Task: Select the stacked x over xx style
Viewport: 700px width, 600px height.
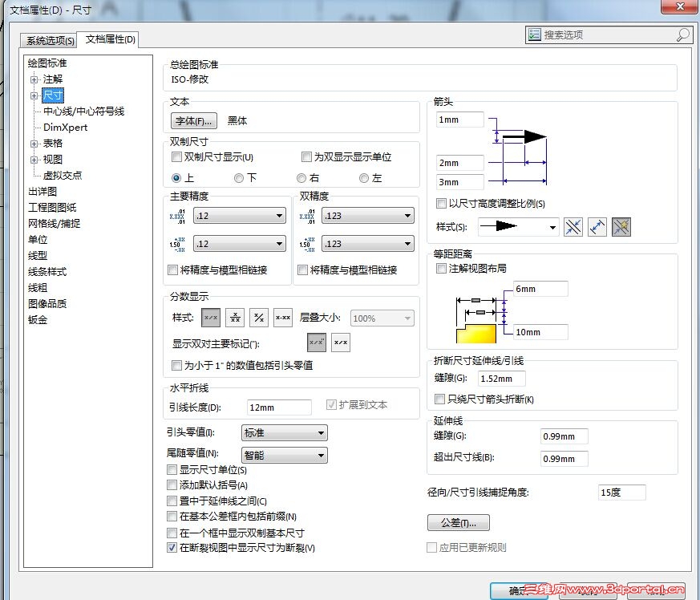Action: (x=234, y=318)
